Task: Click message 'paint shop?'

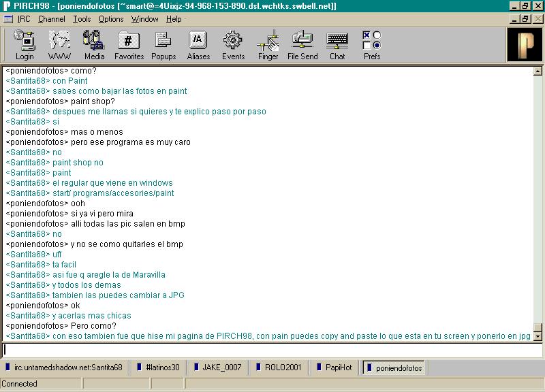Action: (x=93, y=101)
